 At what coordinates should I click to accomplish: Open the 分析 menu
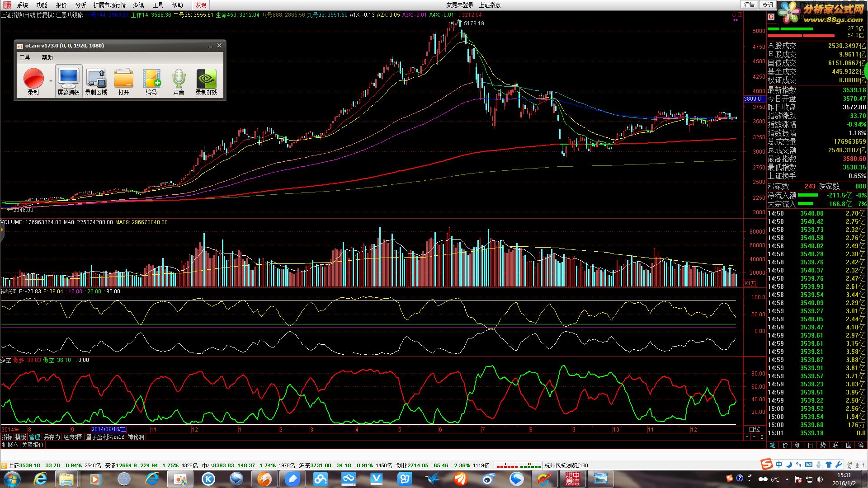(81, 5)
